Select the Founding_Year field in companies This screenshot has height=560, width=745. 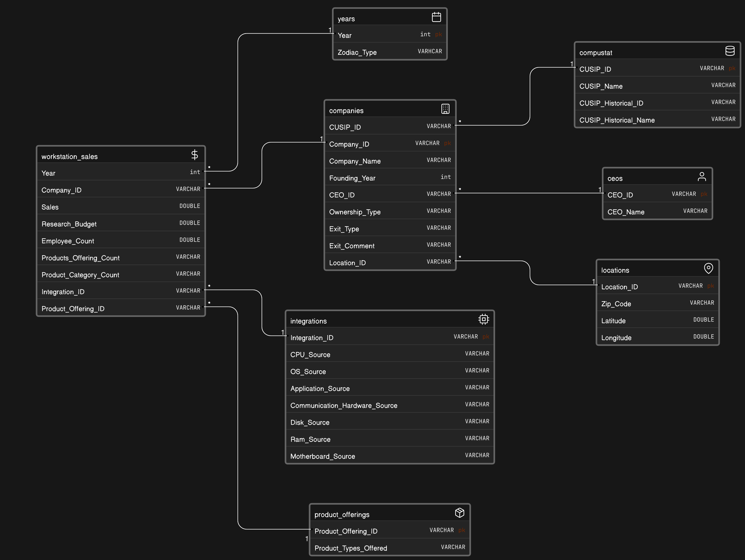coord(352,178)
